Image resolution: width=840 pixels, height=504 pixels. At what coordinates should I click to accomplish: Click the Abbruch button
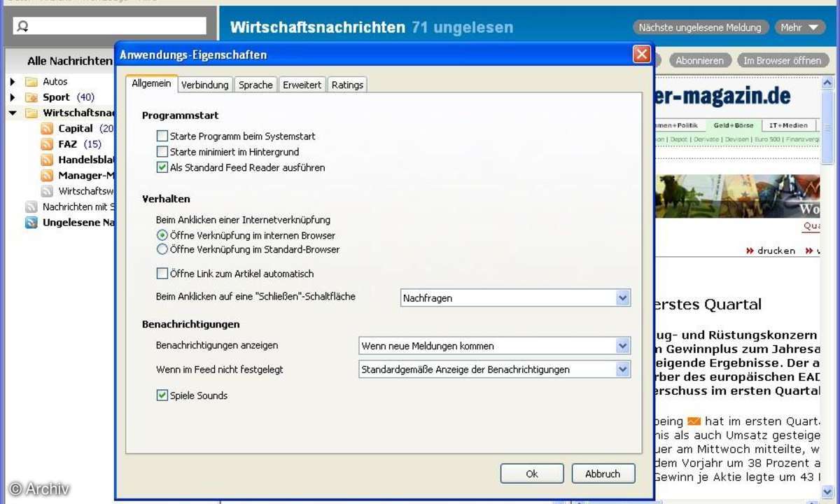pos(603,474)
